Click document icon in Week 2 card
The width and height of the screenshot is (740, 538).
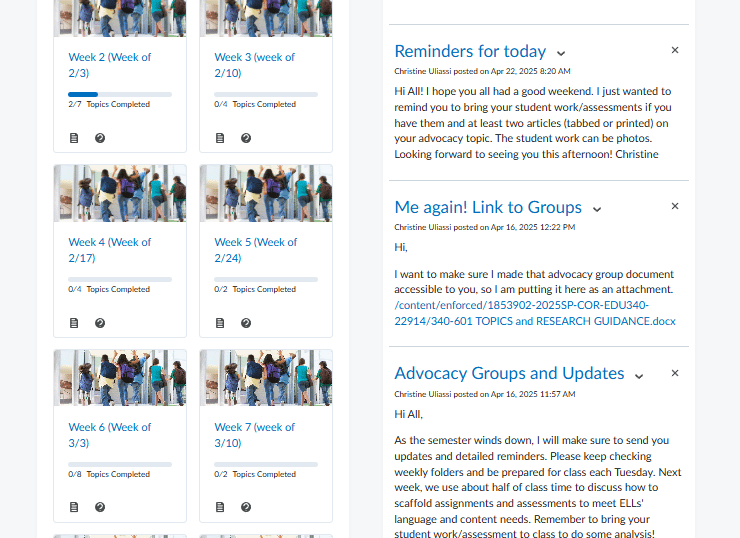point(74,138)
